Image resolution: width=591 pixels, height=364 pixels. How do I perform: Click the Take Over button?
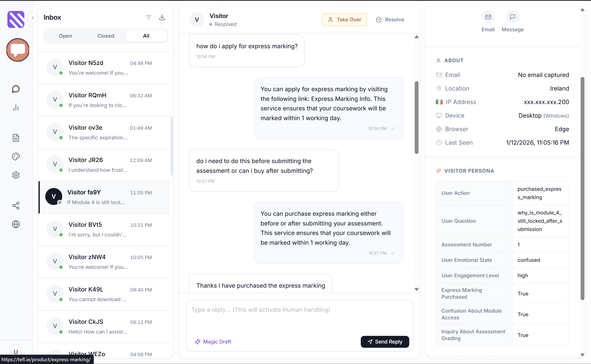coord(344,19)
